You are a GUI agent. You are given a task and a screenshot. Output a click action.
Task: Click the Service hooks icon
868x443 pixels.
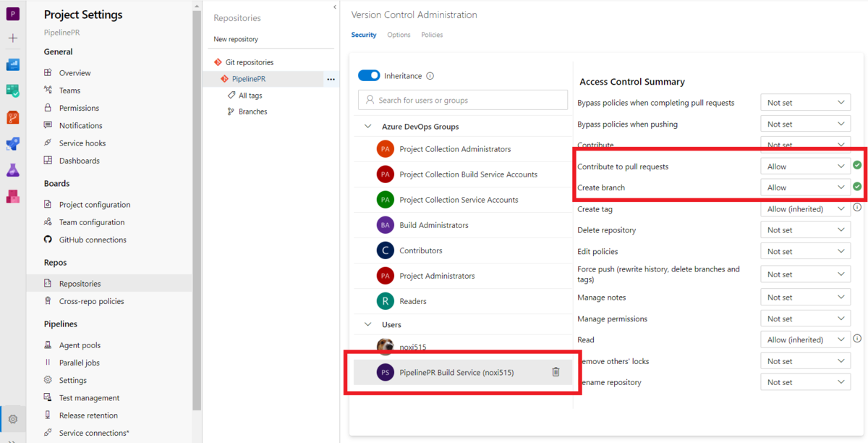48,143
